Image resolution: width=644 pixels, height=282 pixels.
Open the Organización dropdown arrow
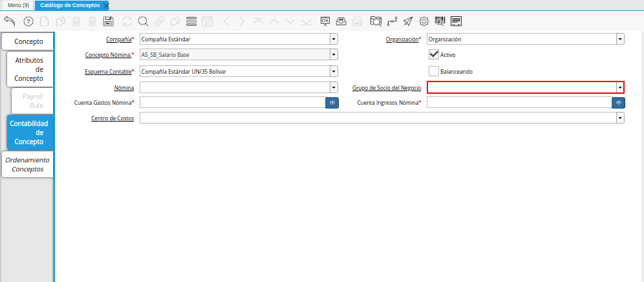tap(620, 39)
